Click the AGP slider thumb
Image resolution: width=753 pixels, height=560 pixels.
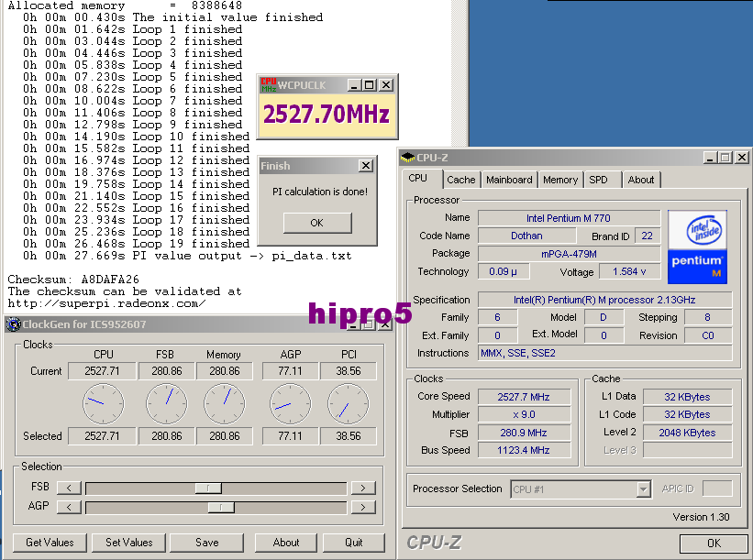click(x=221, y=507)
